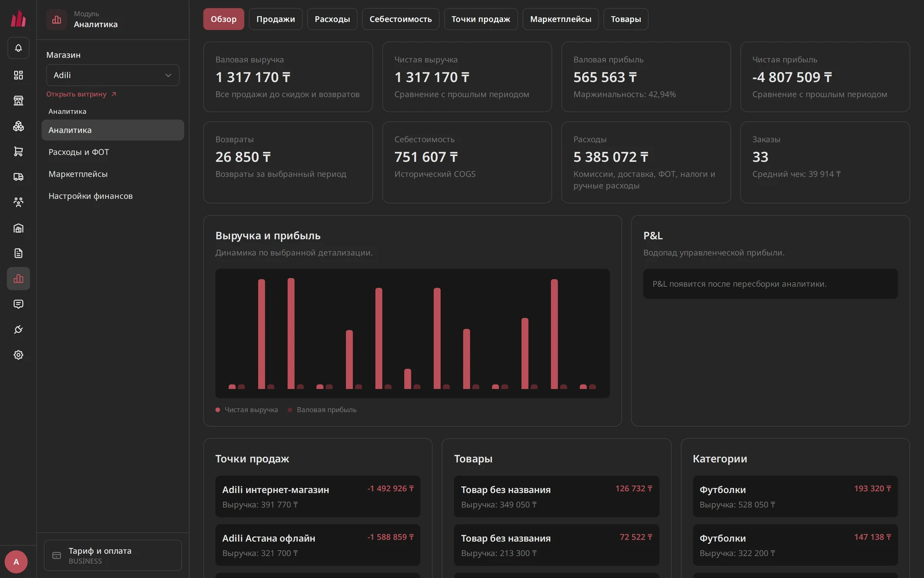The image size is (924, 578).
Task: Switch to the Точки продаж tab
Action: [481, 19]
